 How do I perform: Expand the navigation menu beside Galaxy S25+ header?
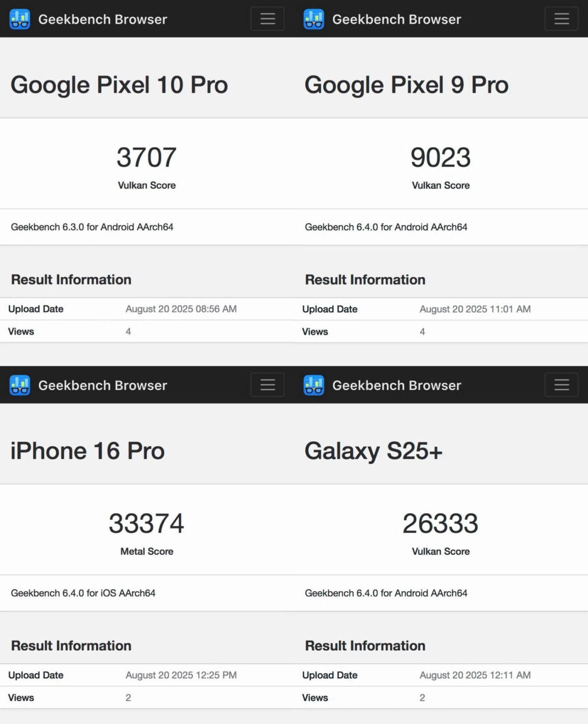pos(561,384)
